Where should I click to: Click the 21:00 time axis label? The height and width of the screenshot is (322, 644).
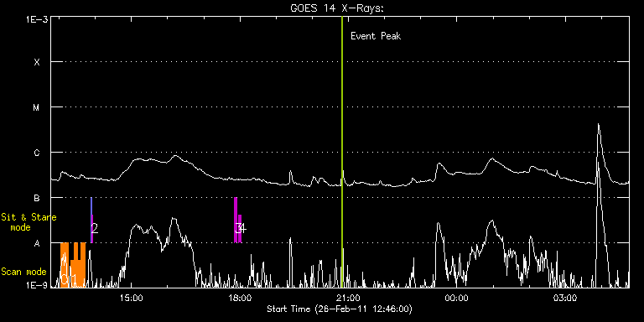tap(348, 299)
